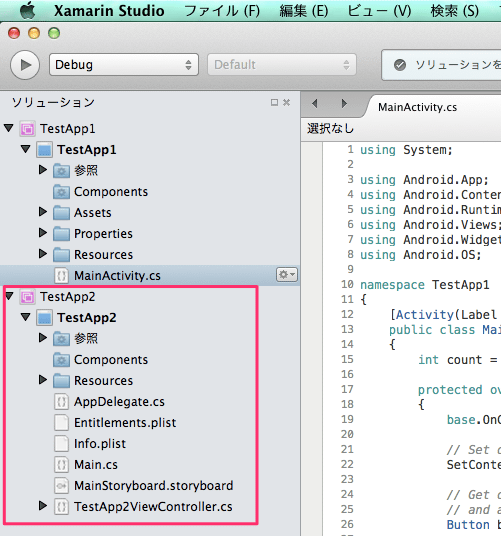The width and height of the screenshot is (501, 536).
Task: Click the Properties folder icon
Action: [62, 233]
